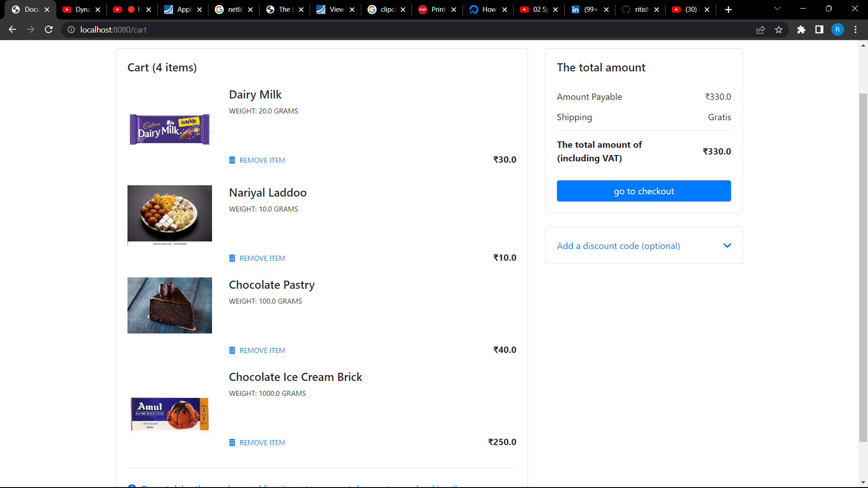Open the share icon in the address bar
Image resolution: width=868 pixels, height=488 pixels.
point(761,29)
